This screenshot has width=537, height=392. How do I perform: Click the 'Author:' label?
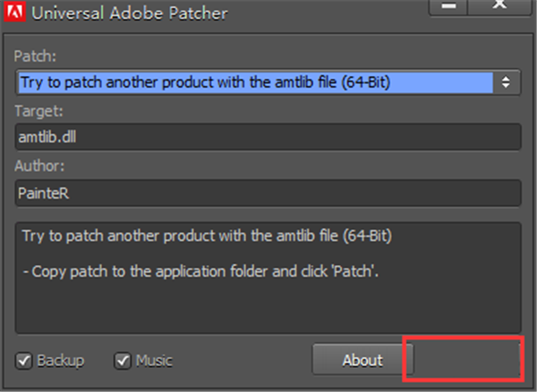[39, 166]
